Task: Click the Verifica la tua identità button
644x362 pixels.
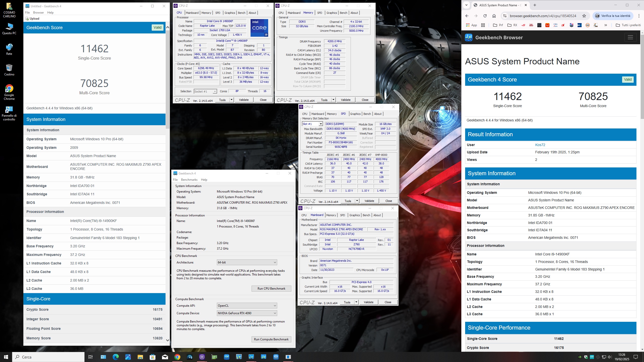Action: (x=613, y=16)
